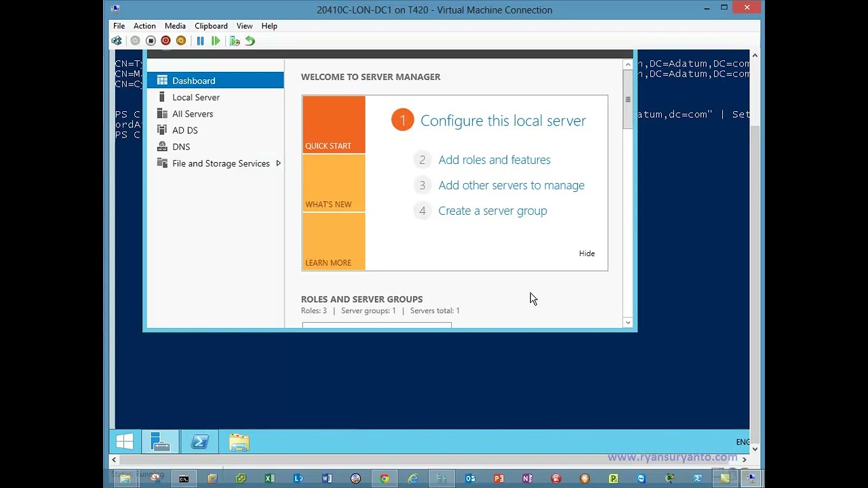
Task: Open Outlook from host taskbar
Action: 470,479
